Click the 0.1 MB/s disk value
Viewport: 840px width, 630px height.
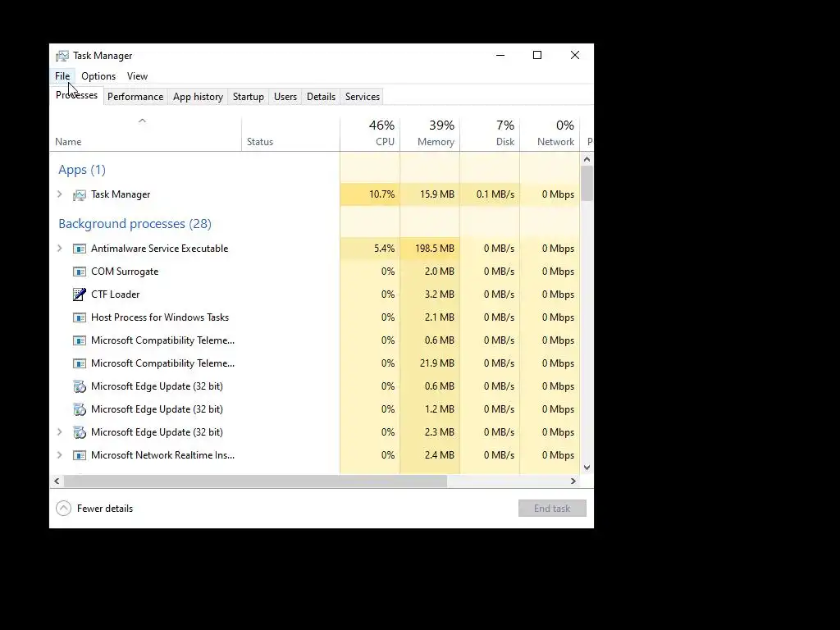495,194
